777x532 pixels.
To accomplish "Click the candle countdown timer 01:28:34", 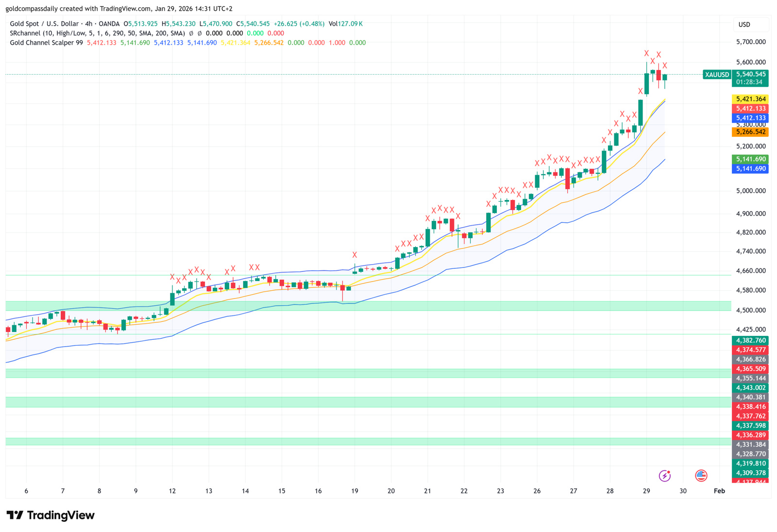I will (x=748, y=82).
